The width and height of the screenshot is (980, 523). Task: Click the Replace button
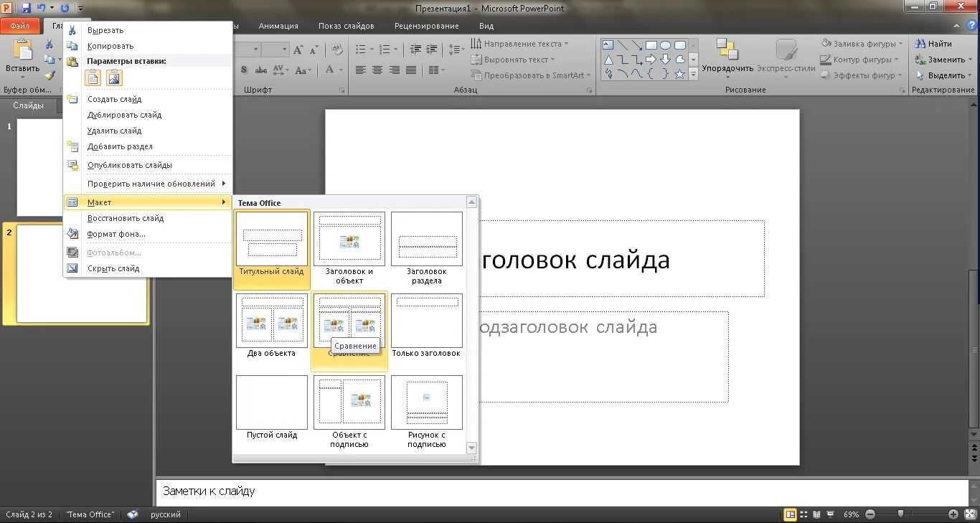click(943, 60)
